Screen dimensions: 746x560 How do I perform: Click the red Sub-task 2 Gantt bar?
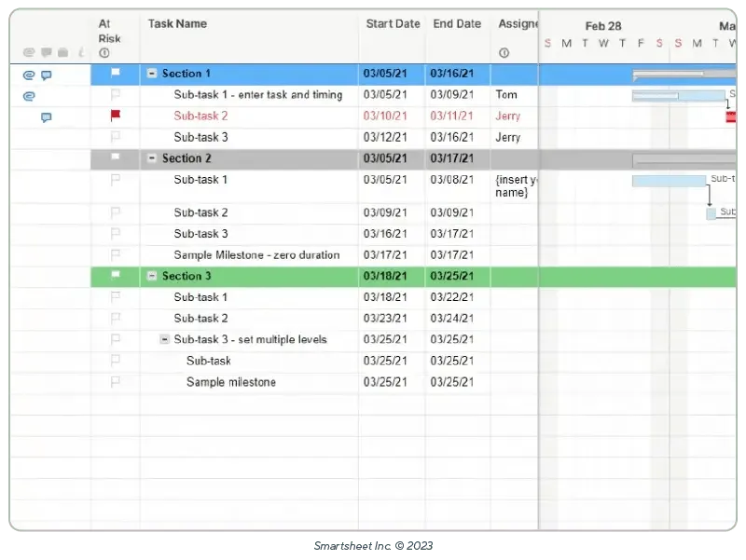pos(731,116)
